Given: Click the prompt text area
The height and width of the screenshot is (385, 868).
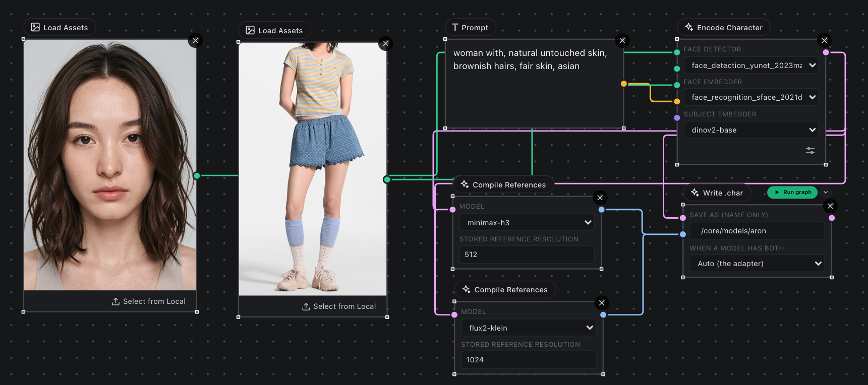Looking at the screenshot, I should [534, 84].
